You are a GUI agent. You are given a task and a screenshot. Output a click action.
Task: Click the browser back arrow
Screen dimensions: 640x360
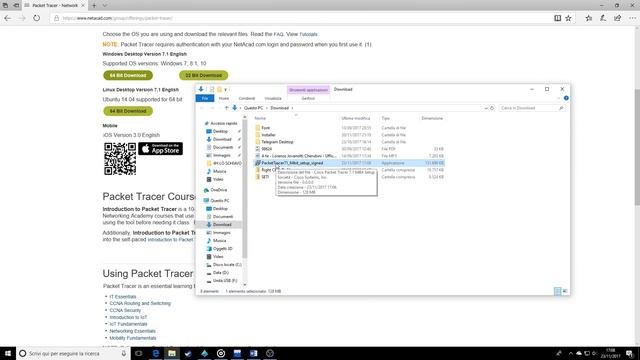[7, 18]
